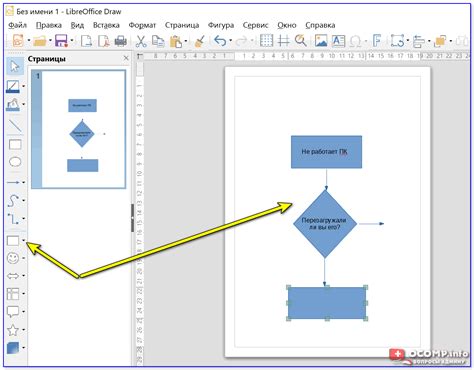The width and height of the screenshot is (474, 370).
Task: Toggle the Display Grid button
Action: [266, 41]
